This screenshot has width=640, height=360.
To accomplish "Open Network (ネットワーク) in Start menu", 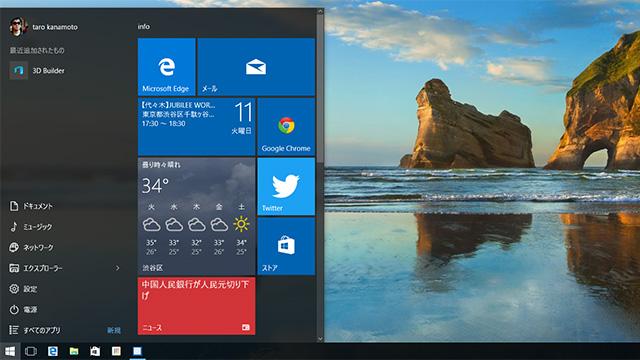I will 31,247.
